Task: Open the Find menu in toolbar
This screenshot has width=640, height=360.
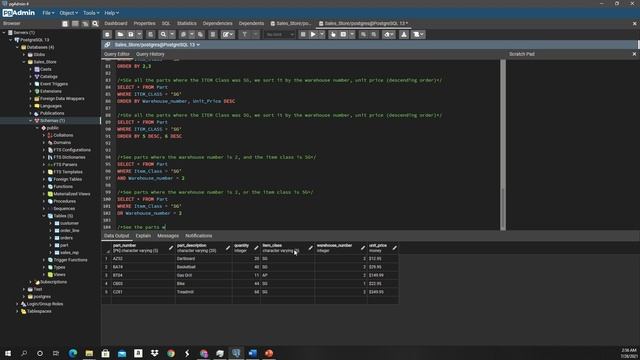Action: 163,35
